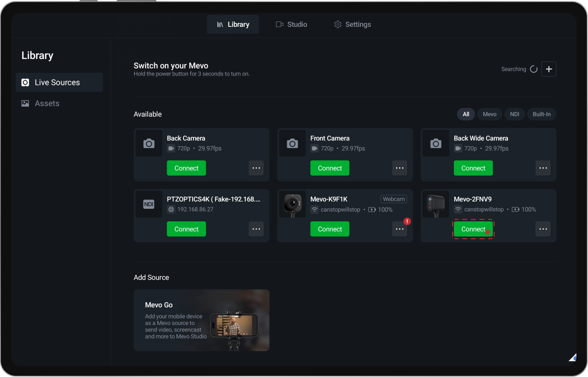Click the Library books icon in top tab
The width and height of the screenshot is (588, 377).
coord(220,25)
